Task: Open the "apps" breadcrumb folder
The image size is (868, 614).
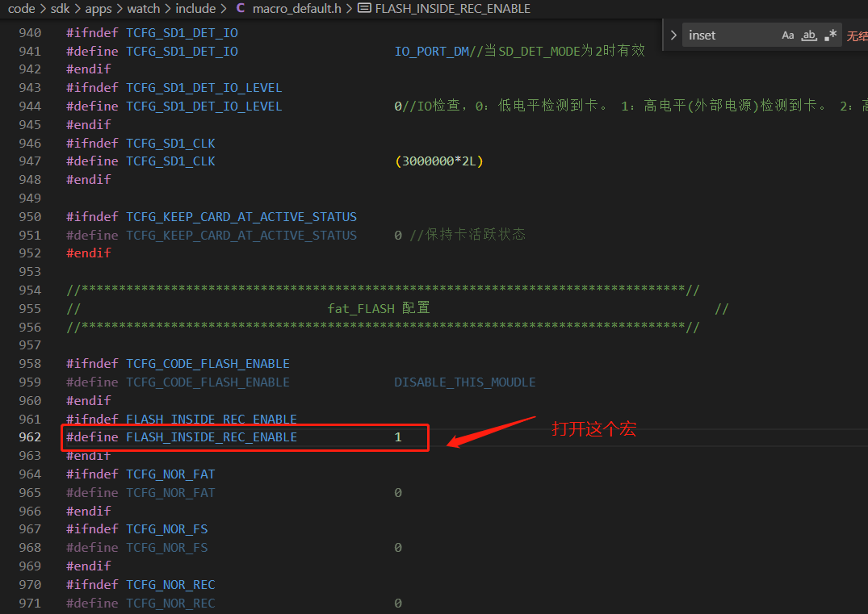Action: pyautogui.click(x=99, y=9)
